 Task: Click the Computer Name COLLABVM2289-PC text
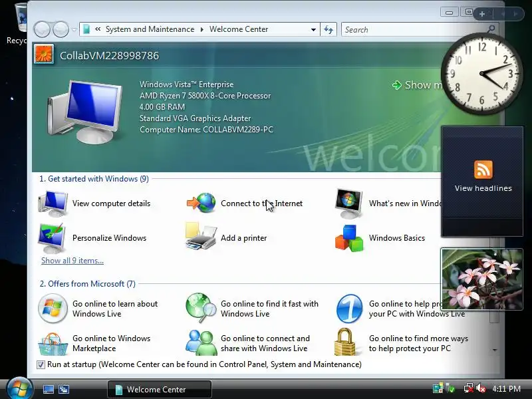click(x=206, y=130)
